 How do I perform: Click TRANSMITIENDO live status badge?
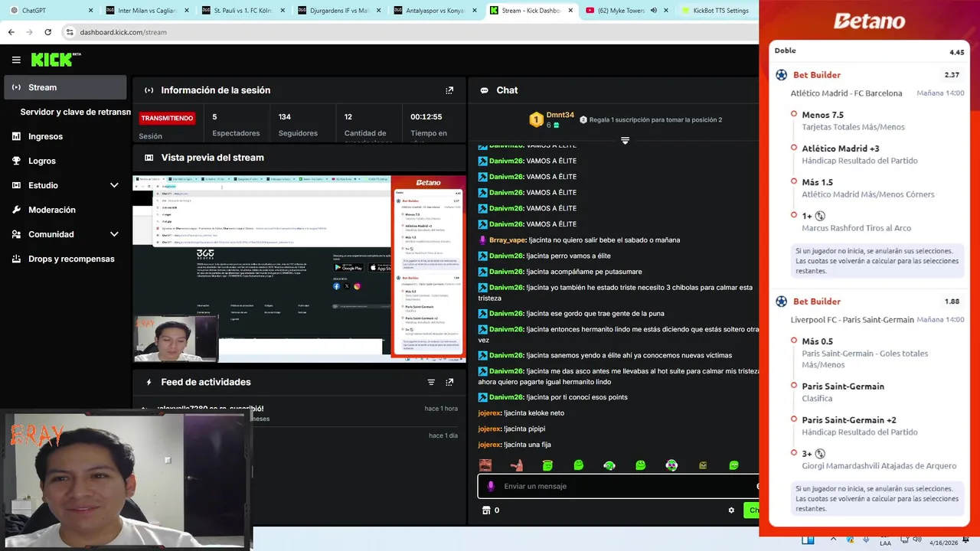coord(167,118)
